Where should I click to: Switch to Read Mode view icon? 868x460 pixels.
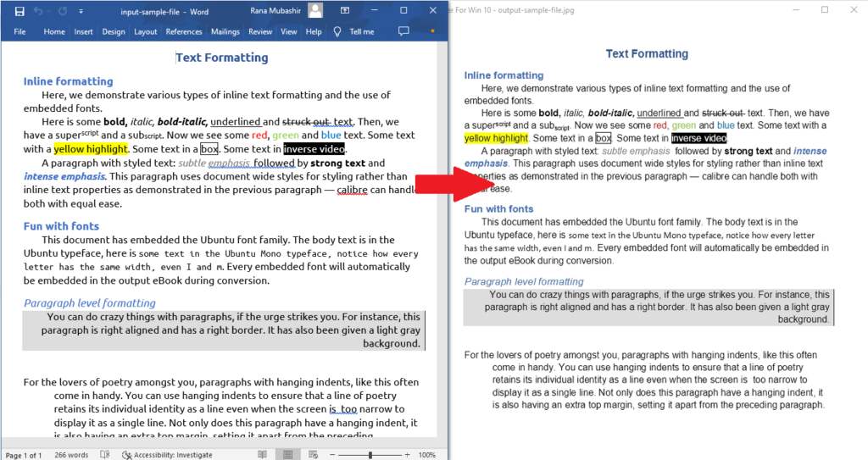pyautogui.click(x=263, y=454)
